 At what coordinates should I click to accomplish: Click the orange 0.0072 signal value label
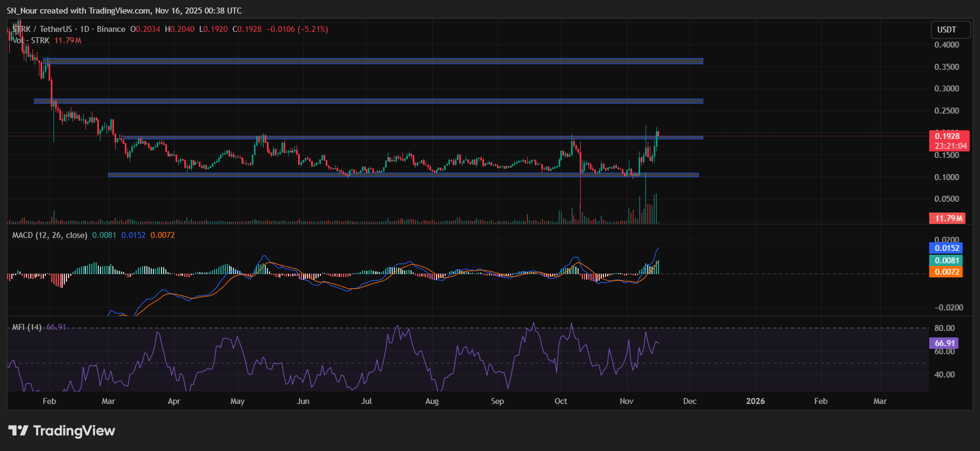(x=947, y=272)
